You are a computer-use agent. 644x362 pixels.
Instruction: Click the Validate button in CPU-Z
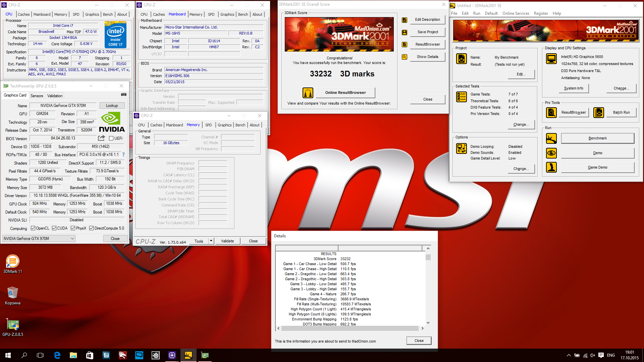pyautogui.click(x=227, y=241)
